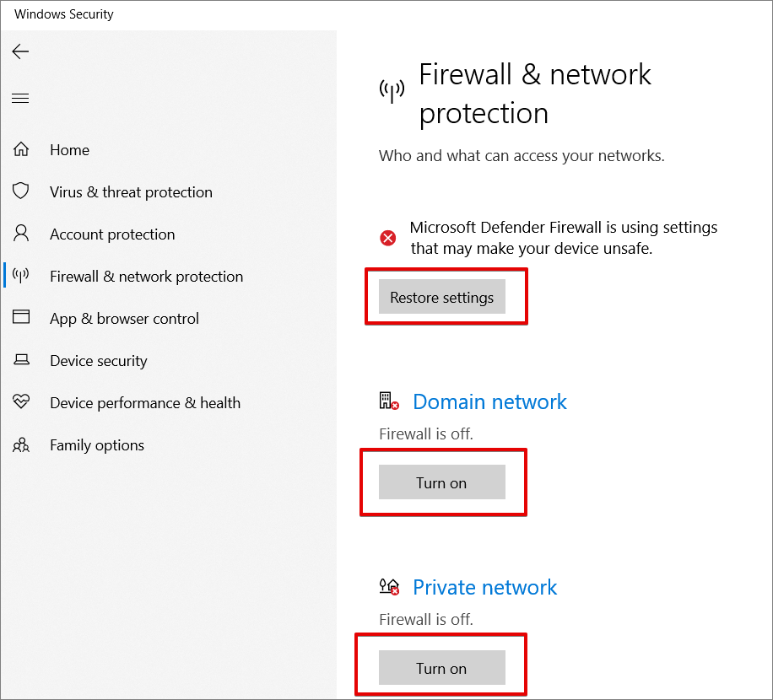
Task: Open the Private network link
Action: coord(484,587)
